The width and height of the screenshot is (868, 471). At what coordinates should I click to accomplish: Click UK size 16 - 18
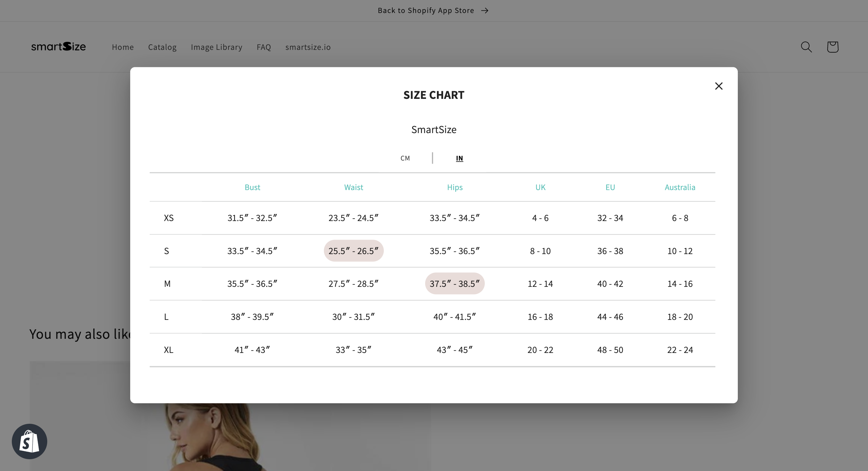540,317
